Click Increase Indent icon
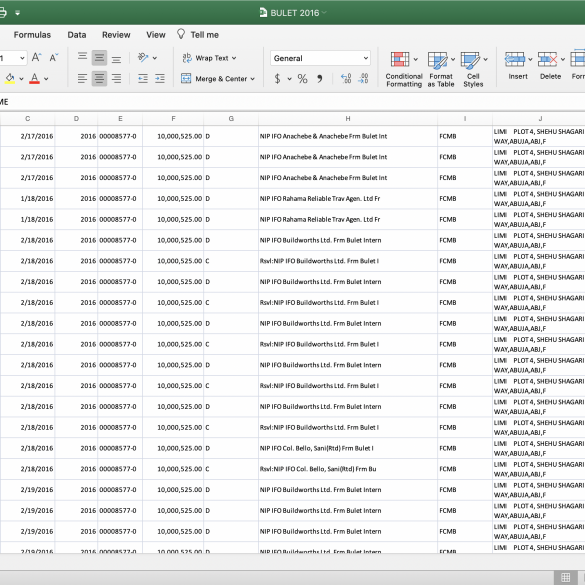Screen dimensions: 585x585 (x=160, y=78)
